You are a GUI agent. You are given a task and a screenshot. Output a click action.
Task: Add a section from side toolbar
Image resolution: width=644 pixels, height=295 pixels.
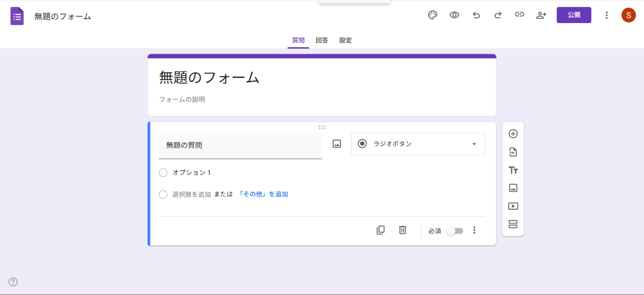[x=513, y=224]
